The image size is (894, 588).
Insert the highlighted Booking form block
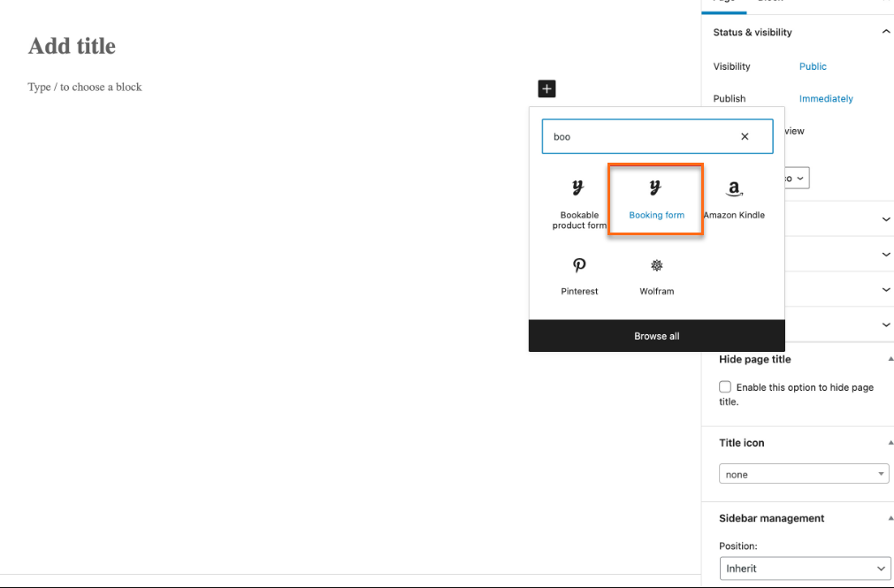coord(655,199)
